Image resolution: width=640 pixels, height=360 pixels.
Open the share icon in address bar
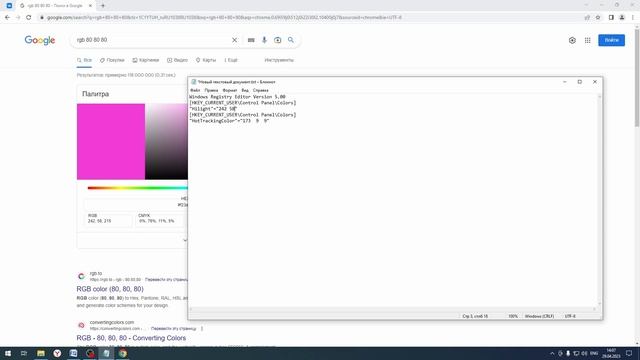[x=587, y=18]
